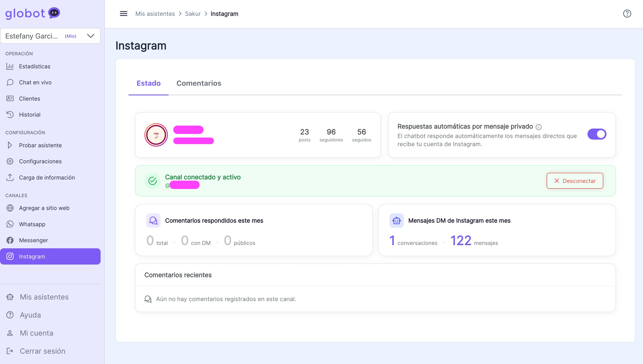Switch to the Comentarios tab
643x364 pixels.
coord(199,83)
